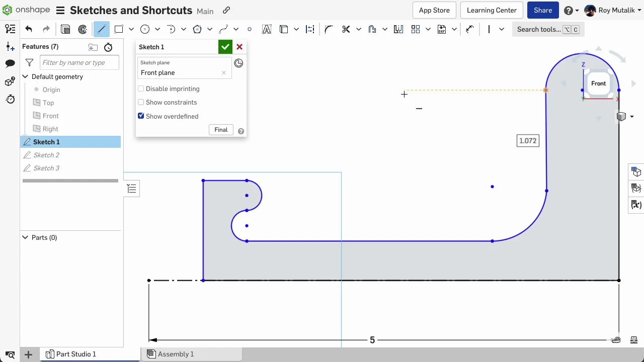Toggle Disable imprinting checkbox
The height and width of the screenshot is (362, 644).
pyautogui.click(x=141, y=88)
